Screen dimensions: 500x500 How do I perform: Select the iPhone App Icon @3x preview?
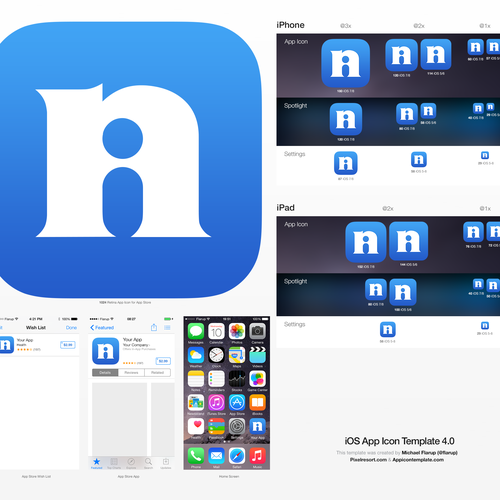pos(346,63)
